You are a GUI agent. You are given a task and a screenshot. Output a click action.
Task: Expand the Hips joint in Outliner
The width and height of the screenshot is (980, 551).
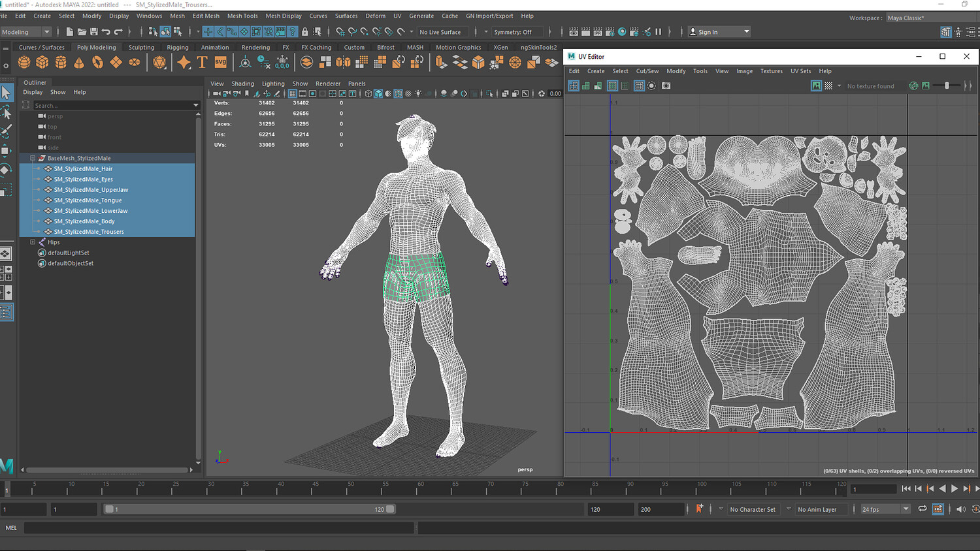(33, 242)
